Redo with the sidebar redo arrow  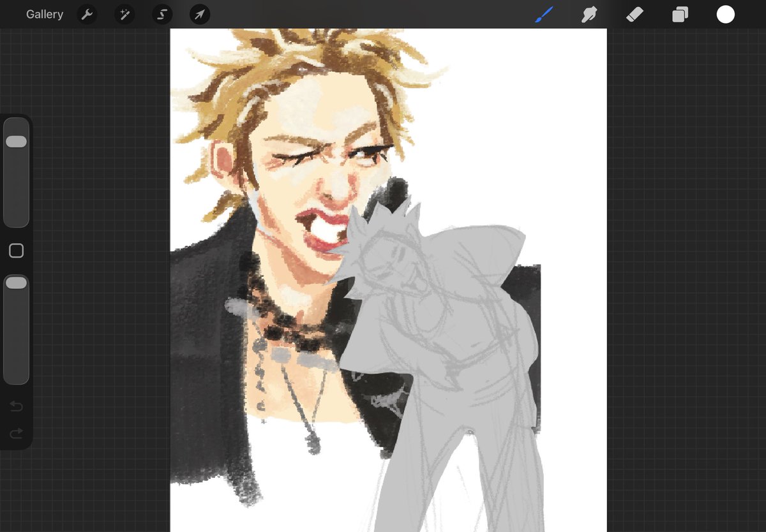pos(17,434)
